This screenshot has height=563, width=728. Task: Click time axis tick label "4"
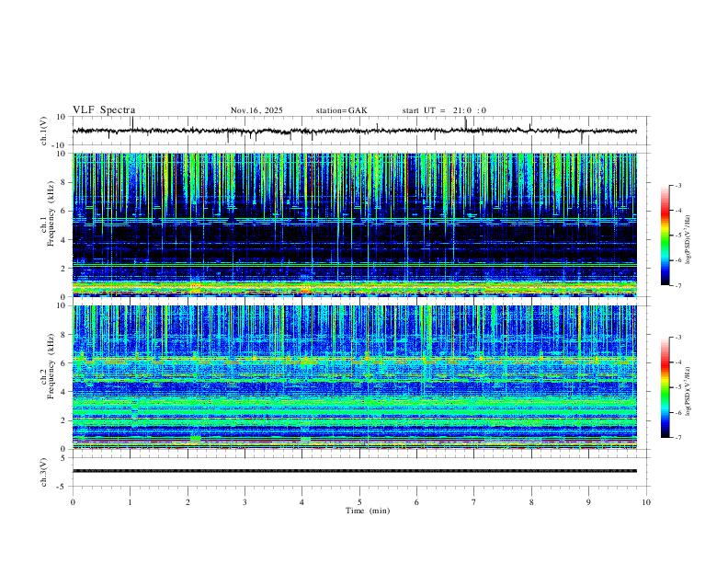(x=302, y=502)
